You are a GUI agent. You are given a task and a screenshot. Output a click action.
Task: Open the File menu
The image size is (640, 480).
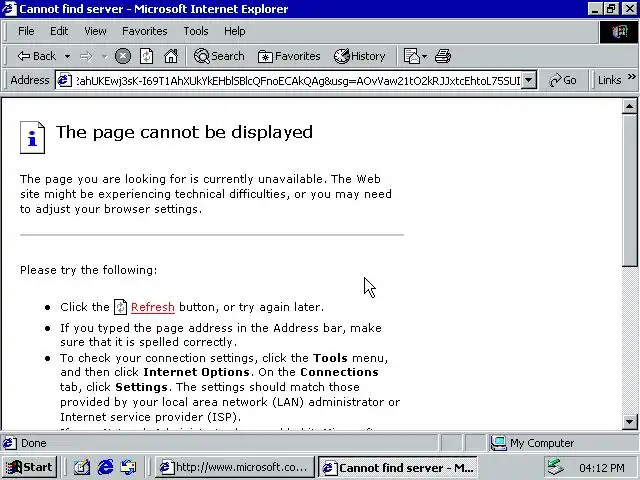click(26, 31)
